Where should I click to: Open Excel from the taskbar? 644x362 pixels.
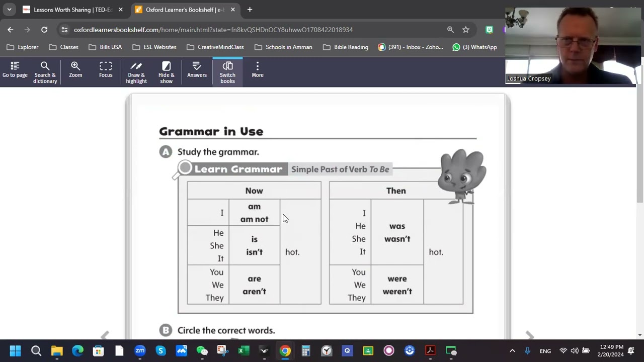tap(244, 350)
